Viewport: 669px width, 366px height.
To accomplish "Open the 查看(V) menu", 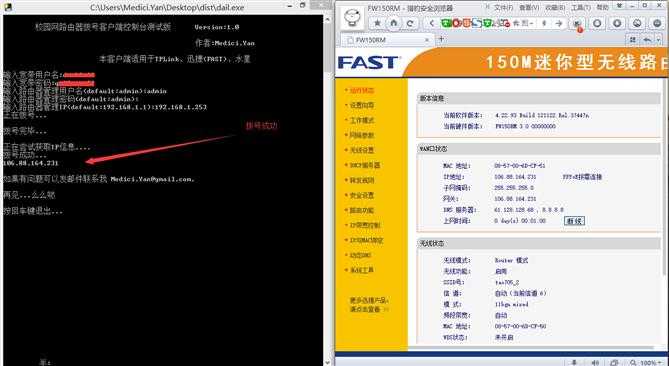I will tap(529, 8).
